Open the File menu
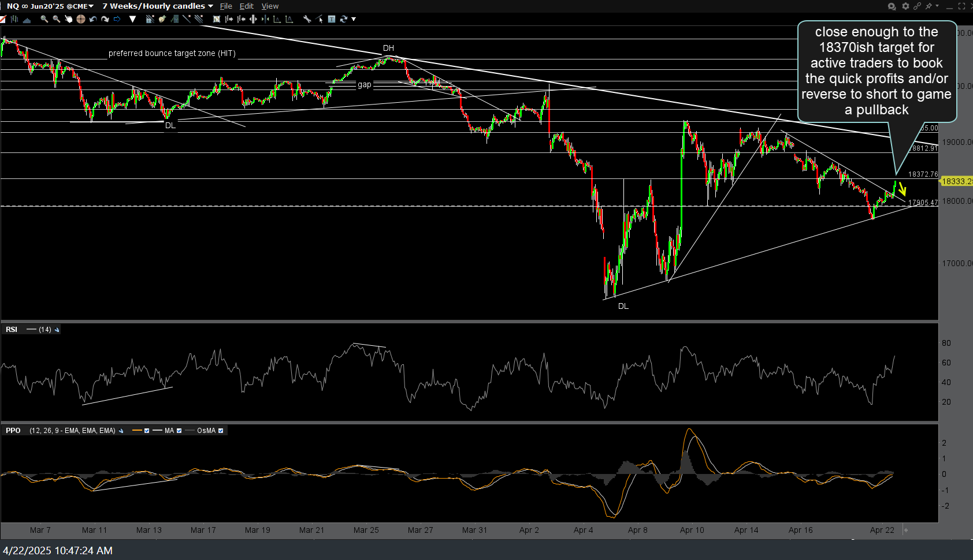The width and height of the screenshot is (973, 560). pyautogui.click(x=225, y=6)
